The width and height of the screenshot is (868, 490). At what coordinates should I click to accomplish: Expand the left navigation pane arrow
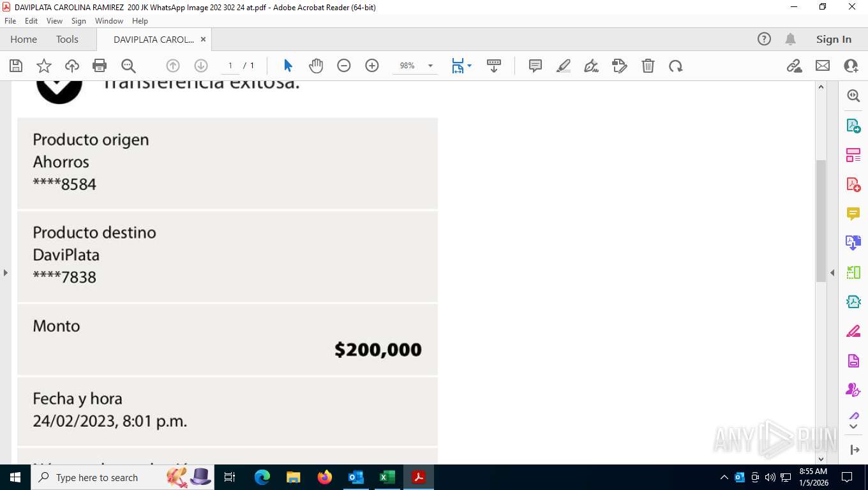coord(5,272)
